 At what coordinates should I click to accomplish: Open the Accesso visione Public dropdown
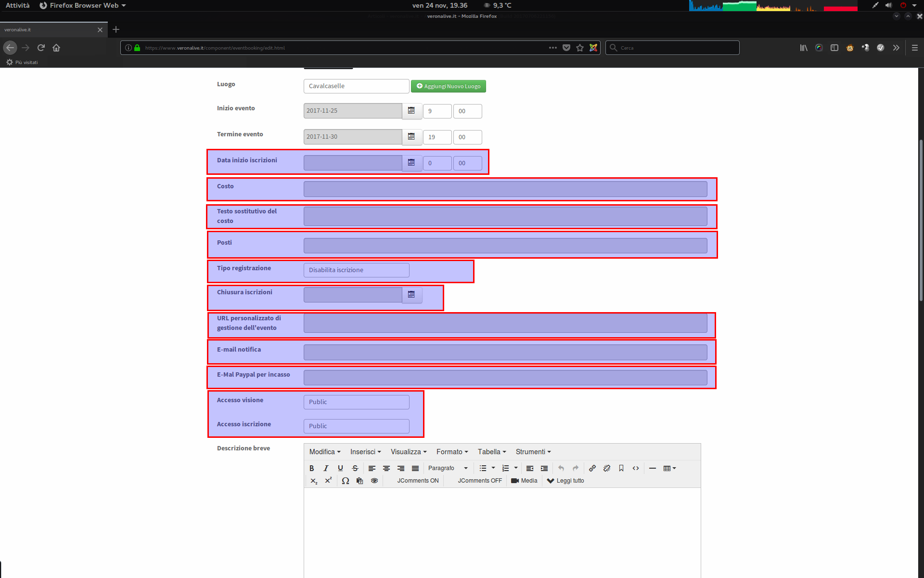[356, 402]
